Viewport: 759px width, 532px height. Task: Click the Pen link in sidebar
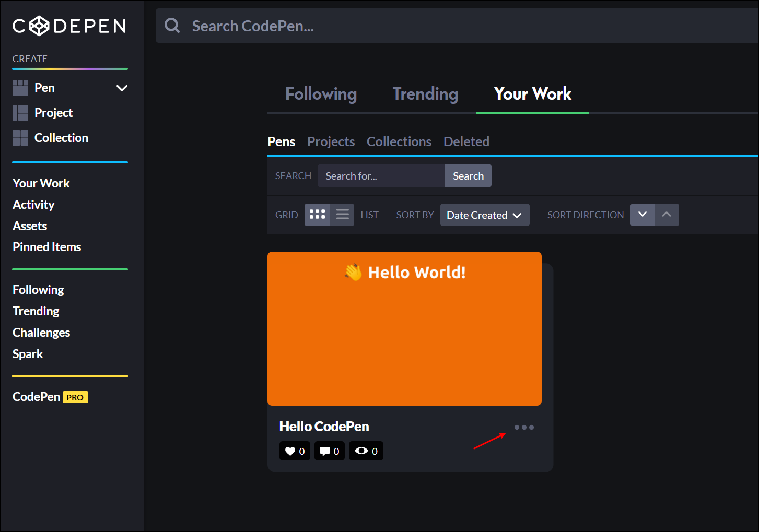(x=44, y=88)
